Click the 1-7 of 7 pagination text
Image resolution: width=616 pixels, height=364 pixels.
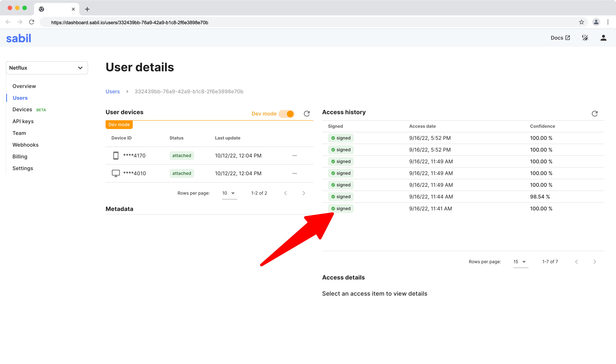click(x=550, y=262)
